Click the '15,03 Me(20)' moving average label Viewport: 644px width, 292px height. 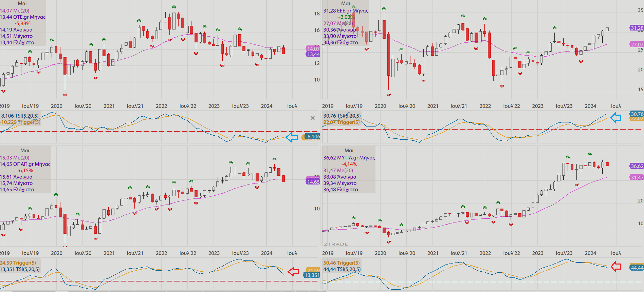click(x=15, y=158)
